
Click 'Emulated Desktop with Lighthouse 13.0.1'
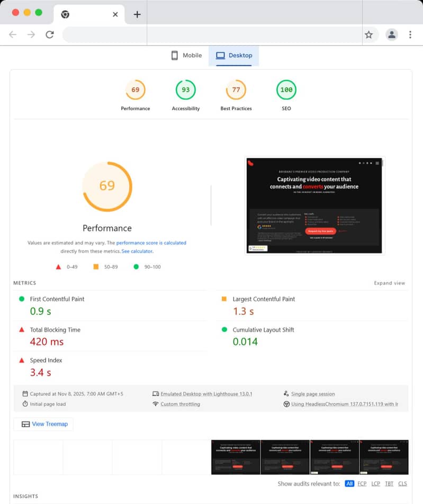206,394
